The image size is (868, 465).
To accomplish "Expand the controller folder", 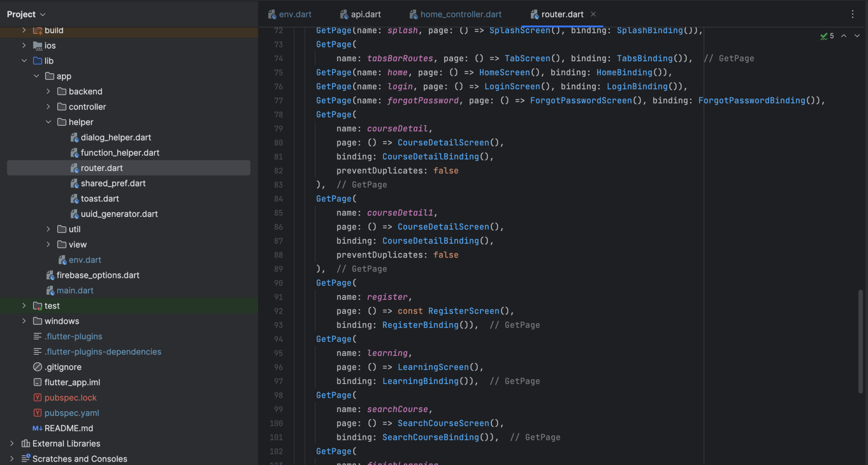I will click(x=48, y=106).
